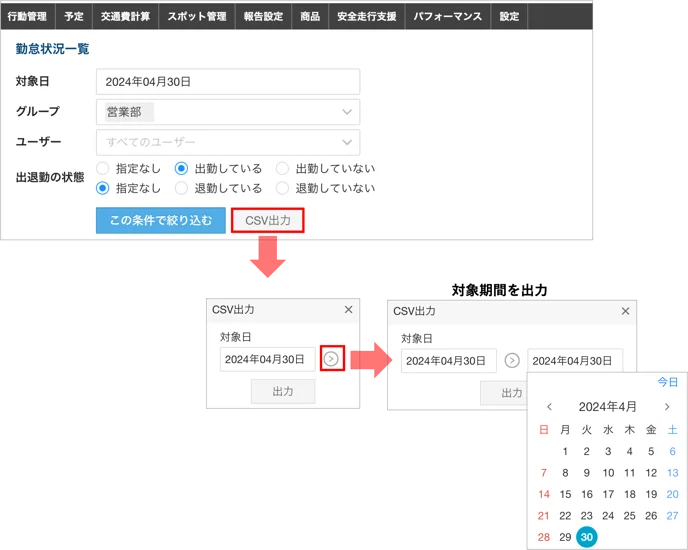Open the 商品 menu tab
The height and width of the screenshot is (550, 688).
click(310, 17)
